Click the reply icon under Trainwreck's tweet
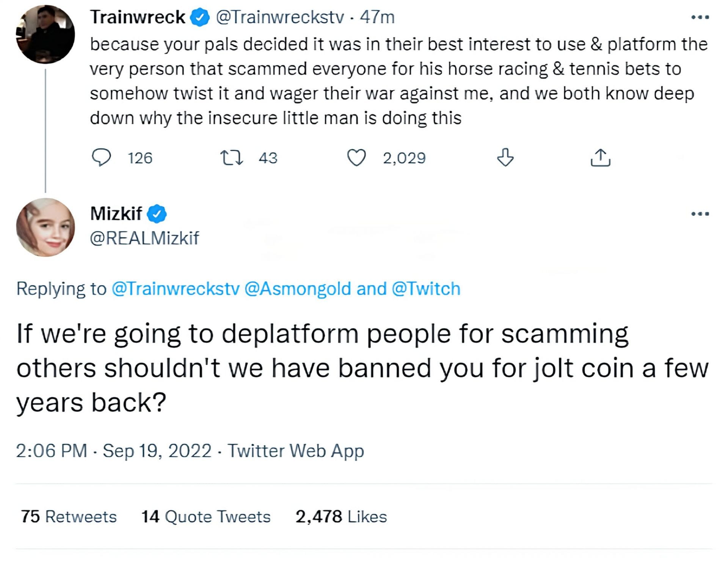Image resolution: width=728 pixels, height=563 pixels. point(101,157)
